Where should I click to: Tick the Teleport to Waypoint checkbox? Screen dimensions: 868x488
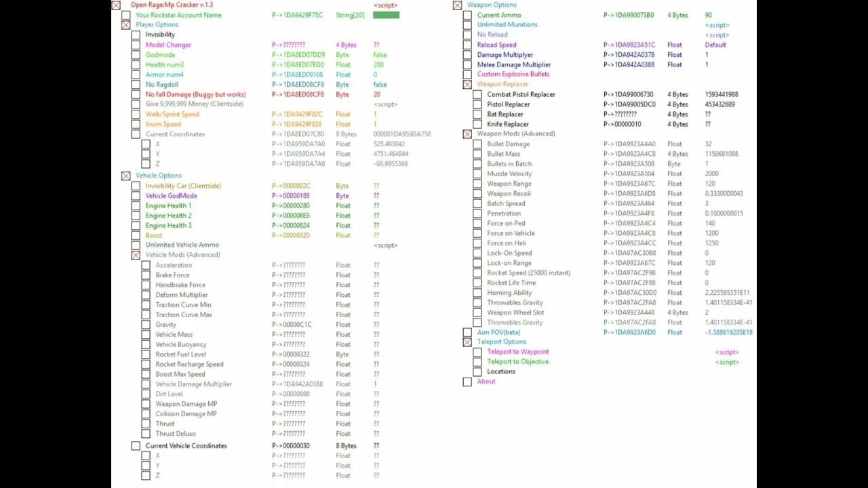point(477,352)
